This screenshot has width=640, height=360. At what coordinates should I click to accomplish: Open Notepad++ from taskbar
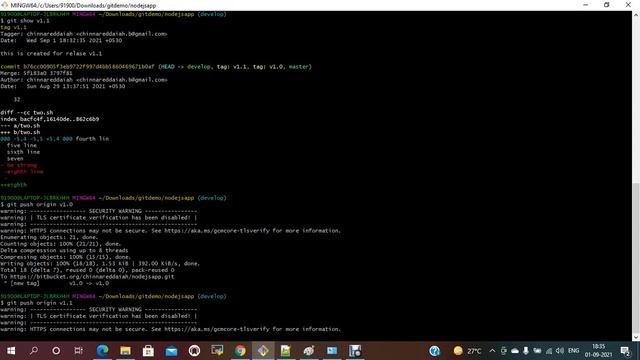click(x=286, y=351)
